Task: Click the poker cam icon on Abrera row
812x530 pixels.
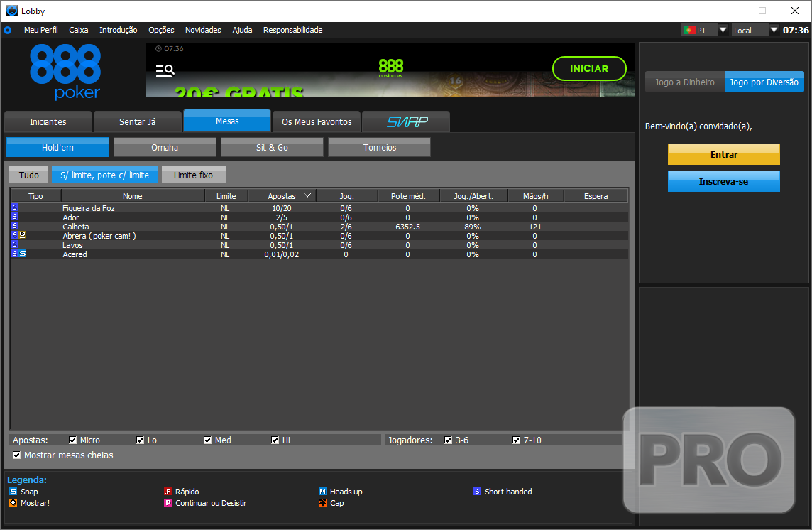Action: (23, 235)
